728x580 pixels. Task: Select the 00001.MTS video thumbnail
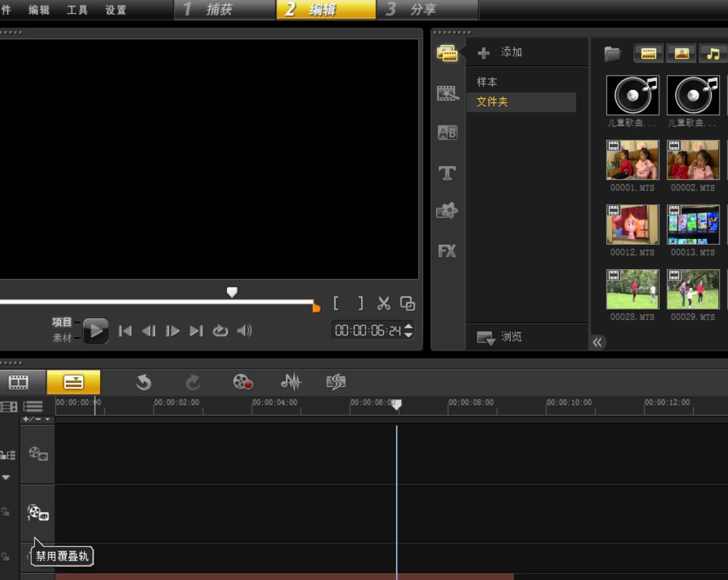tap(633, 160)
